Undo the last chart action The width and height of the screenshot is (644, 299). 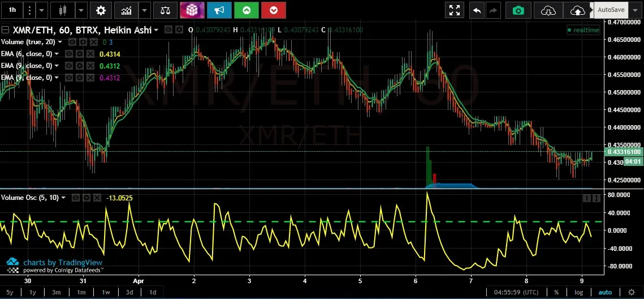[x=477, y=10]
